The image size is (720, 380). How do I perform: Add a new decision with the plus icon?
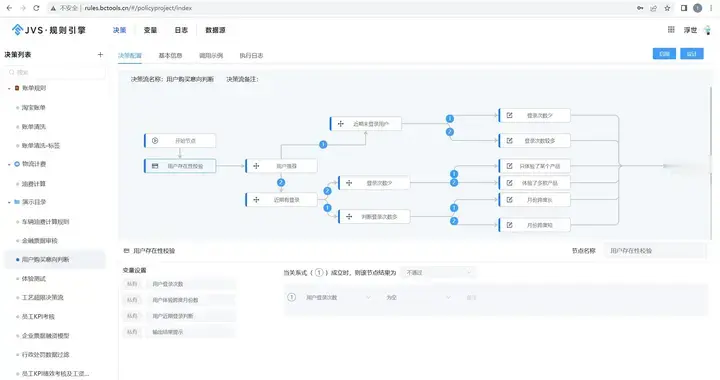pyautogui.click(x=100, y=55)
